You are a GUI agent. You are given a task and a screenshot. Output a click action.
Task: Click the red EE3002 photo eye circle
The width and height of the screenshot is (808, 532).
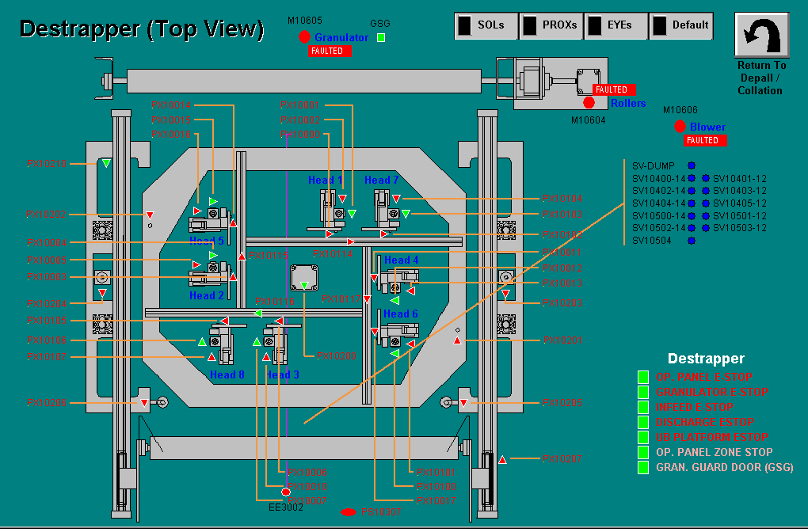(x=287, y=492)
